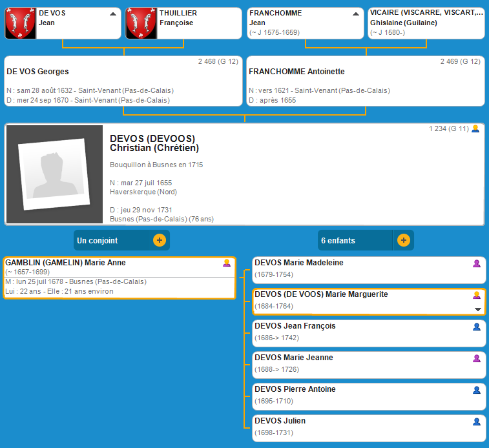The height and width of the screenshot is (448, 489).
Task: Click the coat of arms beside THUILLIER Françoise
Action: [x=141, y=24]
